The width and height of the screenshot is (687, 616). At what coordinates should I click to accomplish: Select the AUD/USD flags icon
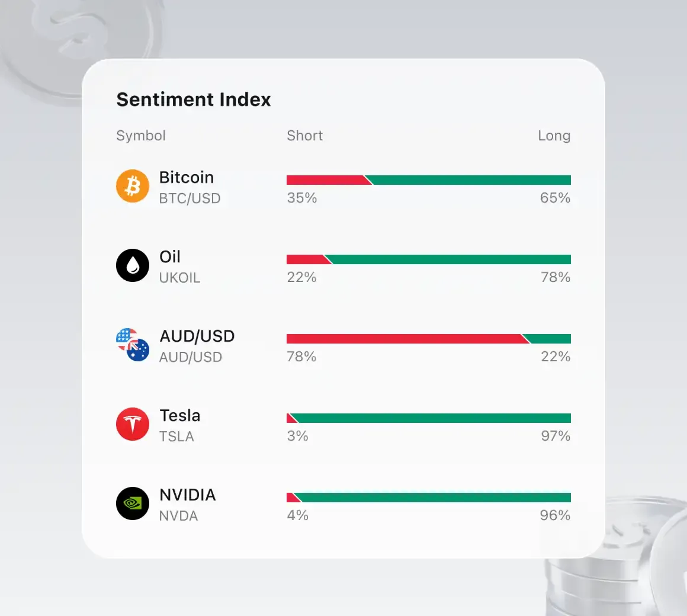(x=133, y=345)
